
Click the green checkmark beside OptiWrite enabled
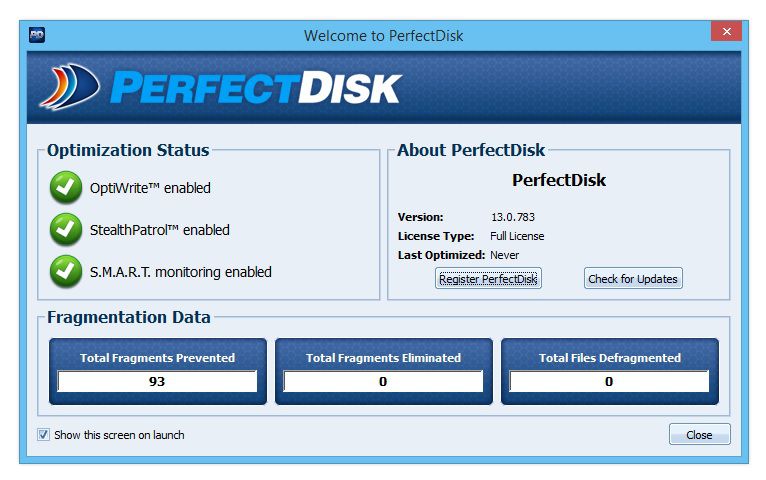tap(66, 187)
